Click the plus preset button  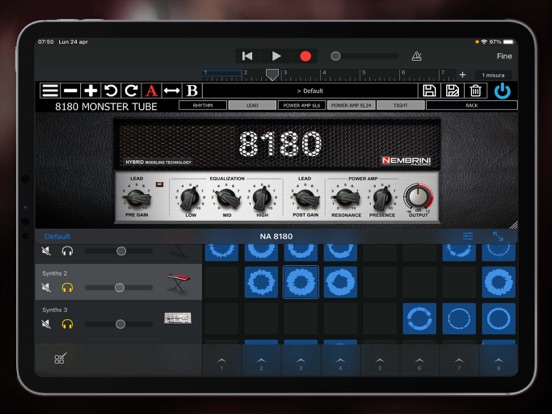(x=91, y=91)
